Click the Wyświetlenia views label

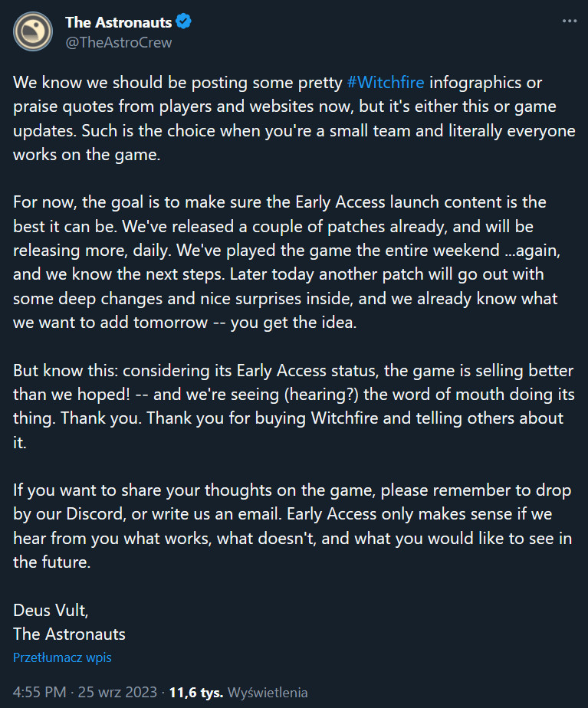(x=268, y=693)
